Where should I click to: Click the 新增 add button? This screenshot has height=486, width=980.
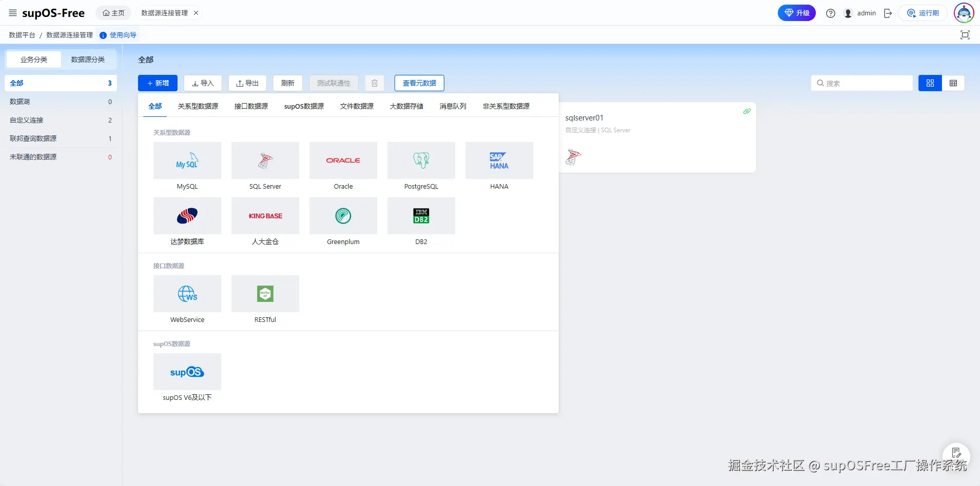pos(158,83)
